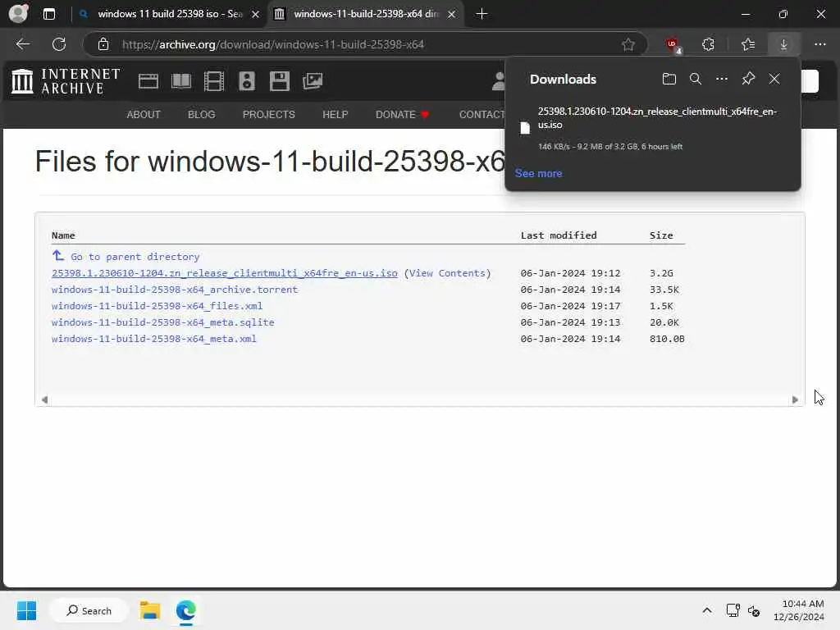
Task: Click the Edge icon in taskbar
Action: click(x=186, y=610)
